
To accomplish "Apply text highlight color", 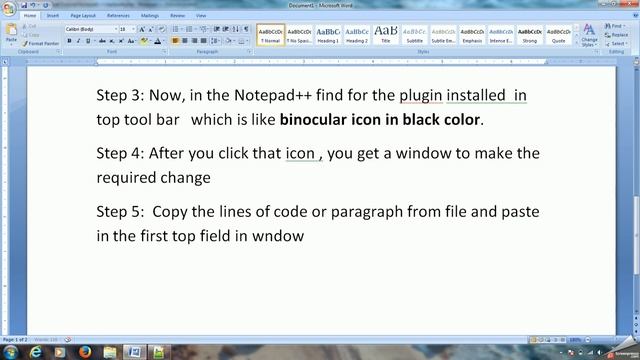I will pyautogui.click(x=144, y=41).
